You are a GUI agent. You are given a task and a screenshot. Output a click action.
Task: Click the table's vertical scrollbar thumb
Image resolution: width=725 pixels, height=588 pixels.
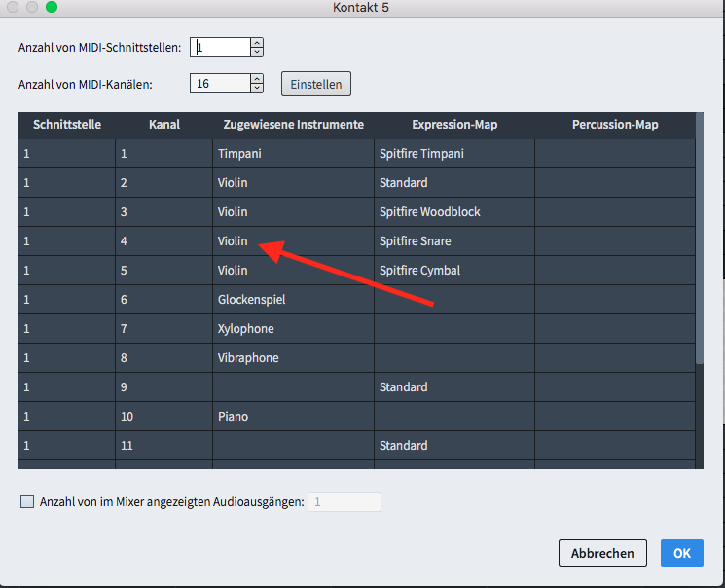(x=699, y=239)
